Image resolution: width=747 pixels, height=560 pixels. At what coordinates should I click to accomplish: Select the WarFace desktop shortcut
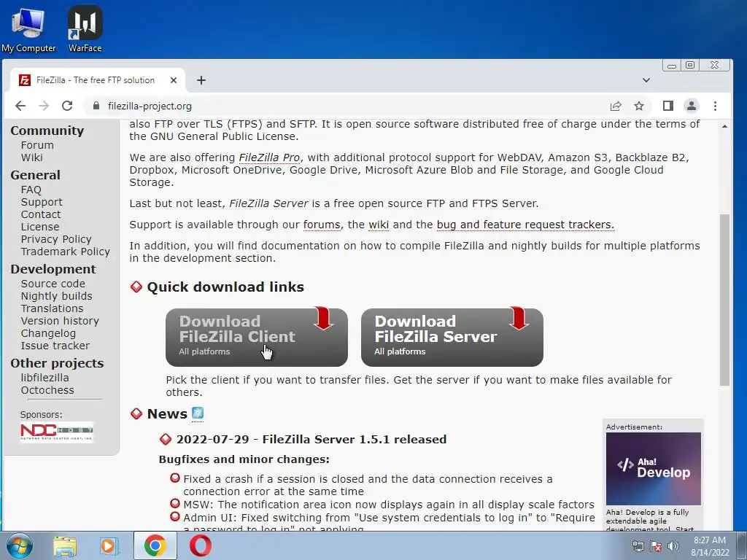85,29
